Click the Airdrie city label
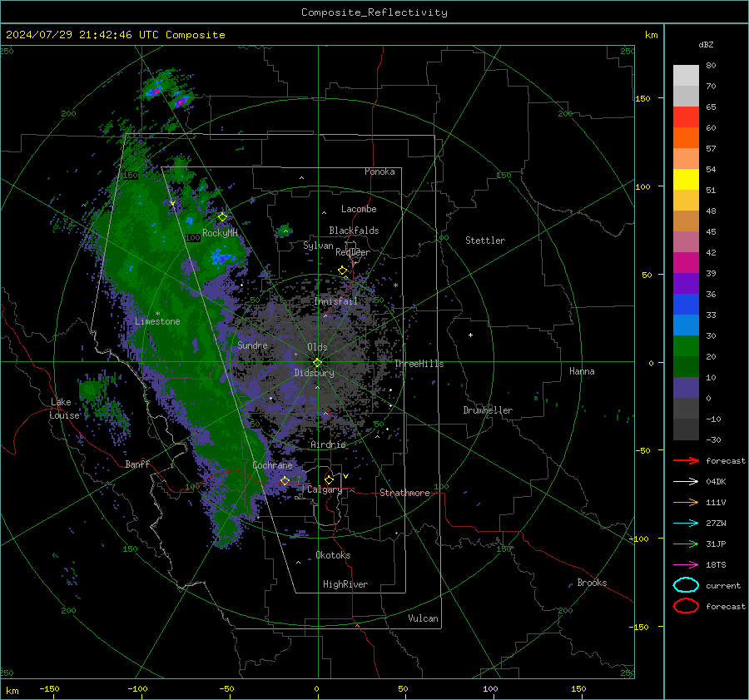This screenshot has width=749, height=700. (x=328, y=444)
